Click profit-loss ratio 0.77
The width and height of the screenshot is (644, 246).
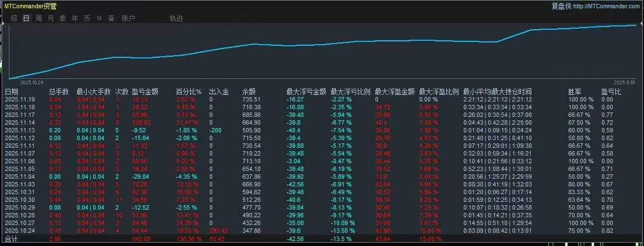pyautogui.click(x=608, y=115)
